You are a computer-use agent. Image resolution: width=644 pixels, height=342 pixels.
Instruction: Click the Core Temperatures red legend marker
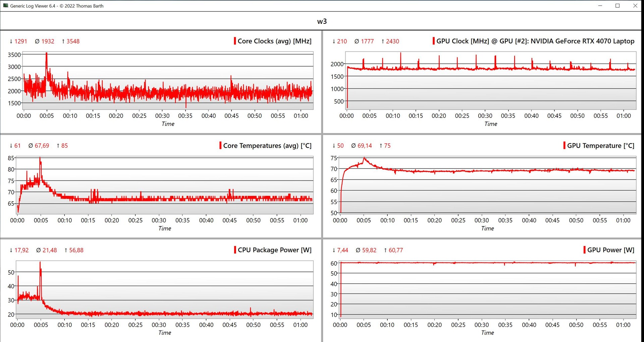pos(220,145)
